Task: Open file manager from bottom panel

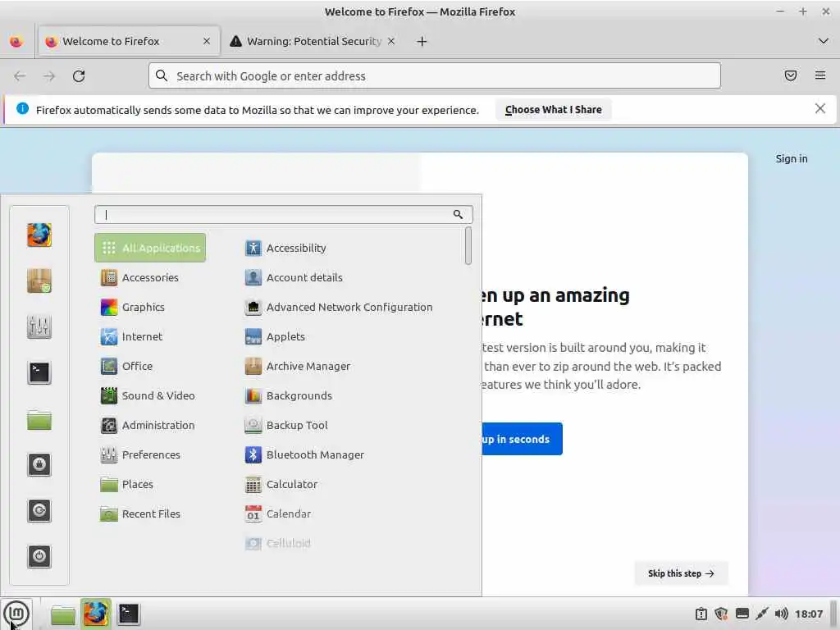Action: (x=62, y=614)
